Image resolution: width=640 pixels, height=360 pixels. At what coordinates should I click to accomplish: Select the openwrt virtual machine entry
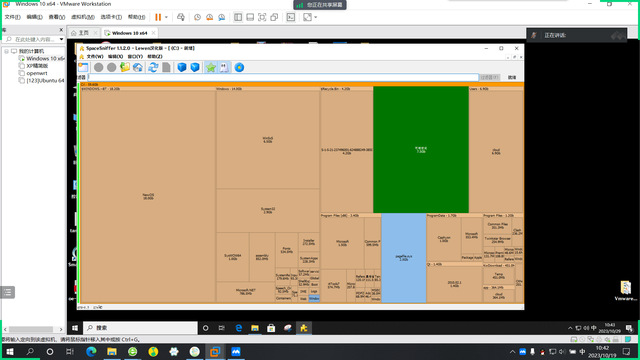[37, 73]
